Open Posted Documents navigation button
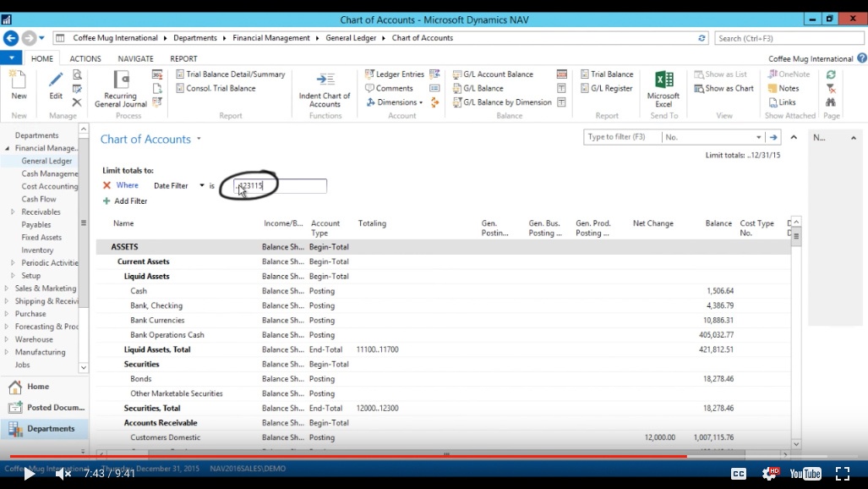 (44, 408)
